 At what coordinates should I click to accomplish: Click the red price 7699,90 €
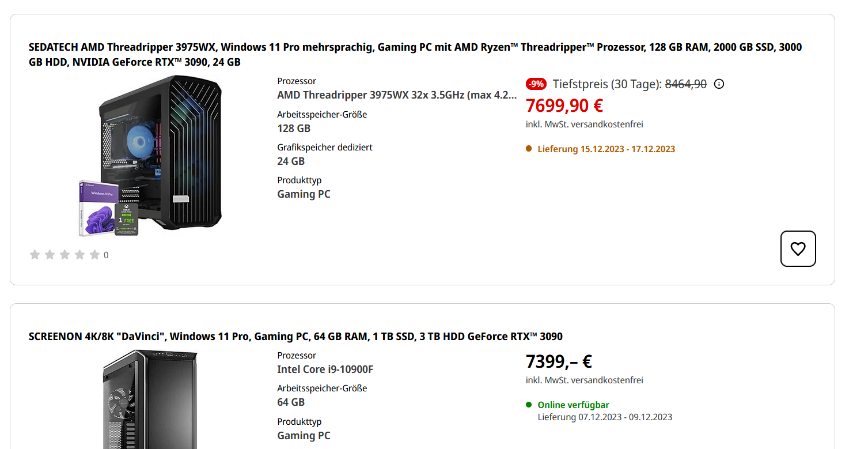point(564,105)
